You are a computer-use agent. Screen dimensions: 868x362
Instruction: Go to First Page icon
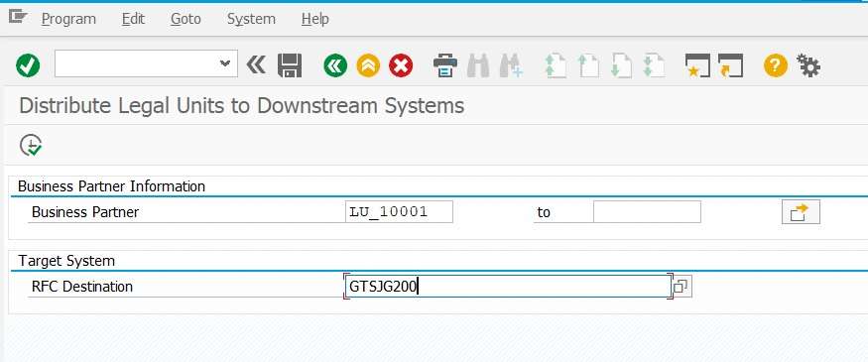coord(556,65)
